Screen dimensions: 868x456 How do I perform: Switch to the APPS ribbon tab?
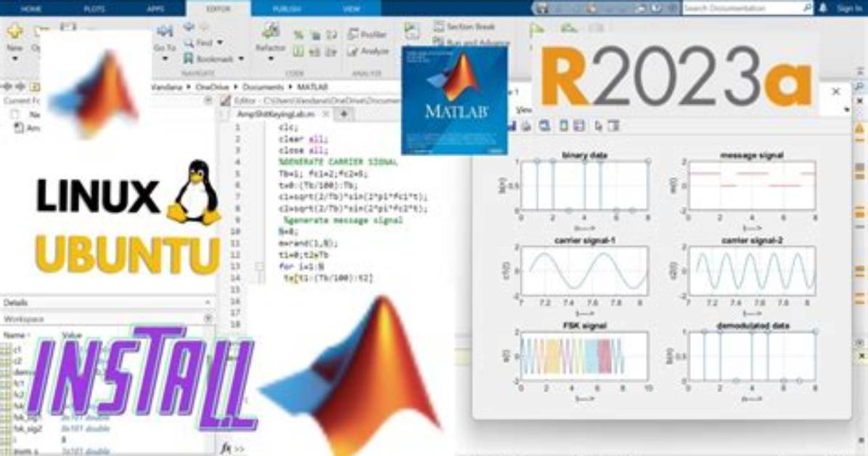click(155, 8)
